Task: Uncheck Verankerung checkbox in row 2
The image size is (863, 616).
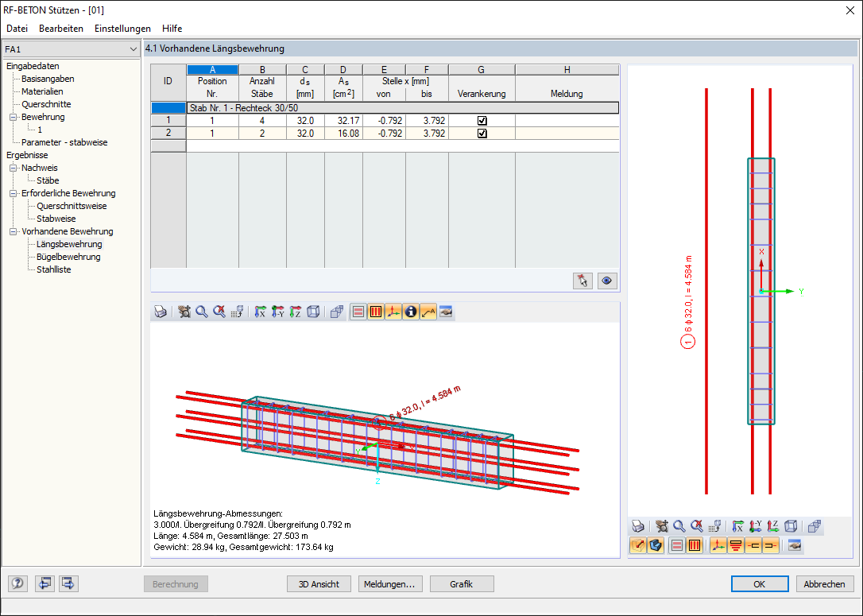Action: click(x=482, y=134)
